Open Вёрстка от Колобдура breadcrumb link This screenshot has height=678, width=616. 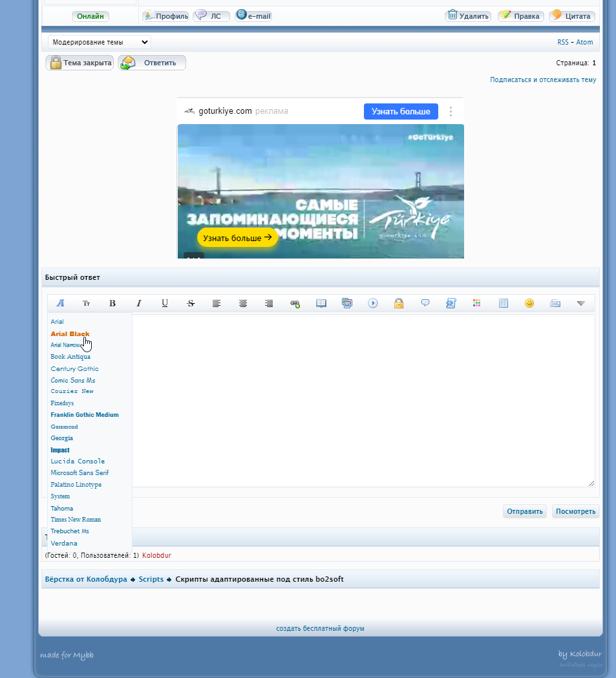pos(86,579)
